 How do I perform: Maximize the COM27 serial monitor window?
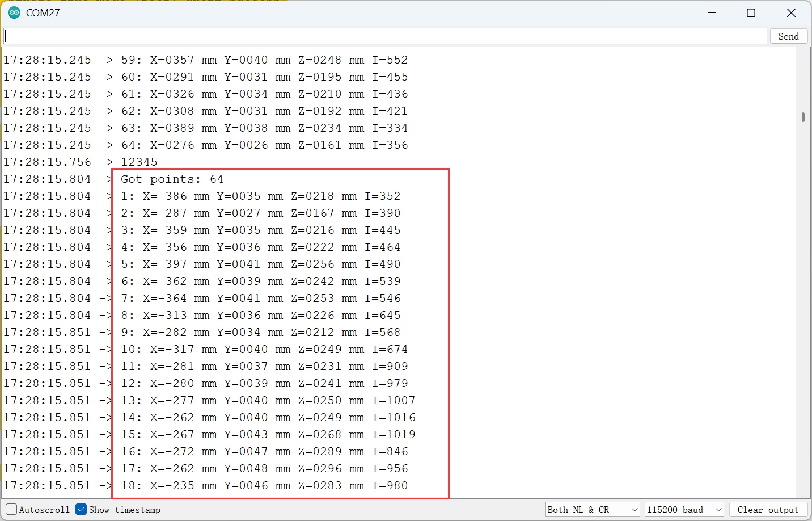(751, 12)
